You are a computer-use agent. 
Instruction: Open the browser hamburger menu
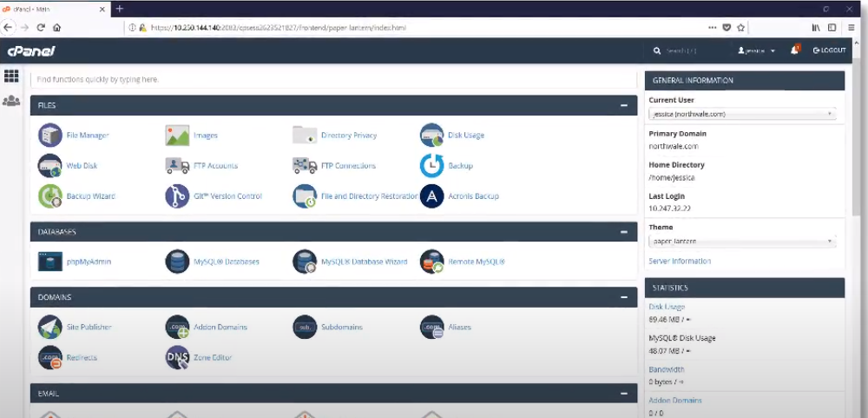pos(852,27)
